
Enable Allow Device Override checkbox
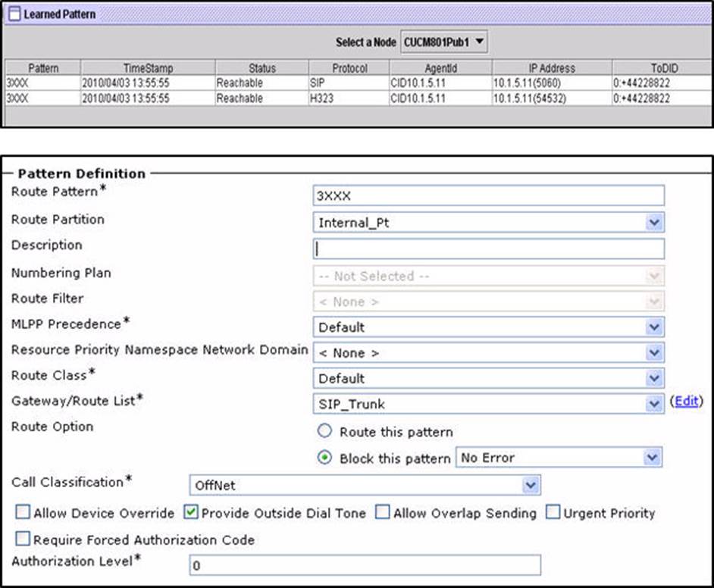23,513
